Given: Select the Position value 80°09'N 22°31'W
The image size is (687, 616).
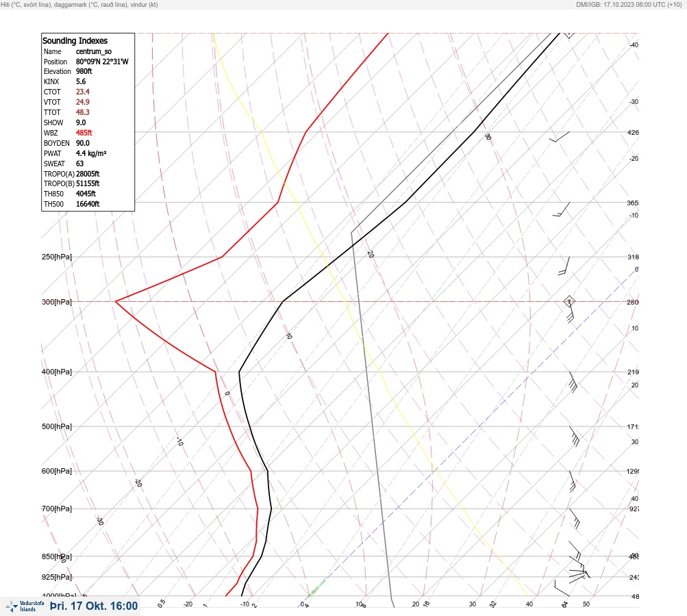Looking at the screenshot, I should (x=102, y=62).
